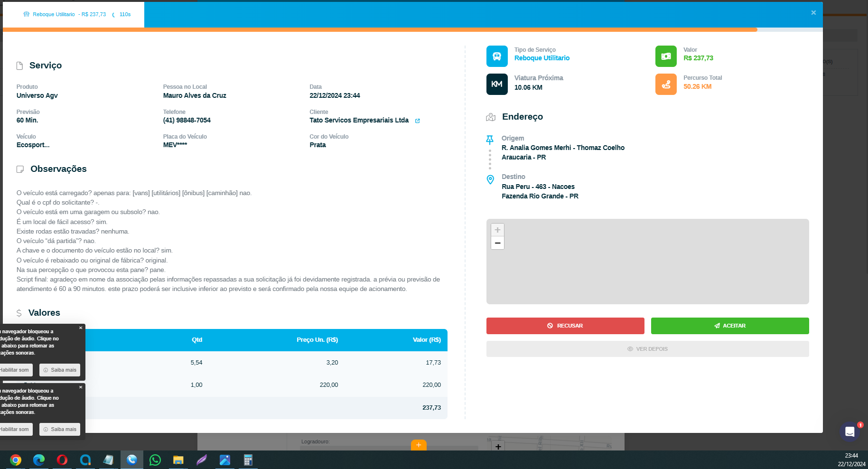Click the client name Tato Servicos Empresariais Ltda
The height and width of the screenshot is (469, 868).
pos(359,121)
